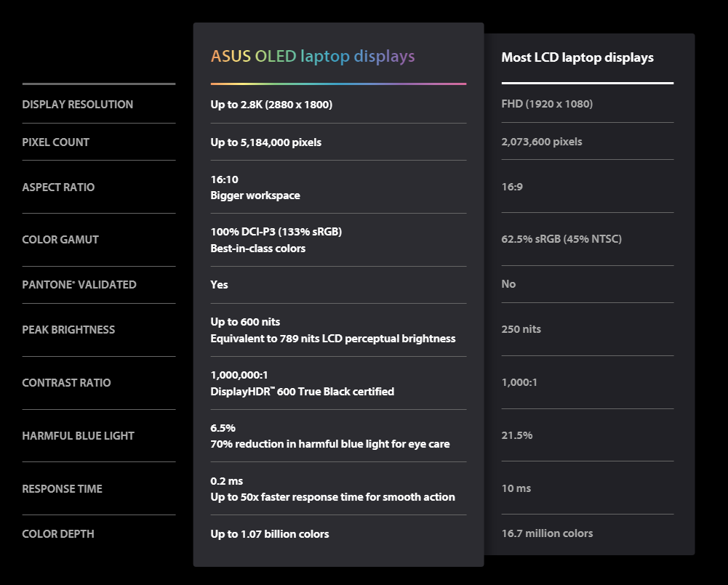Click the ASUS OLED laptop displays heading
728x585 pixels.
point(313,57)
